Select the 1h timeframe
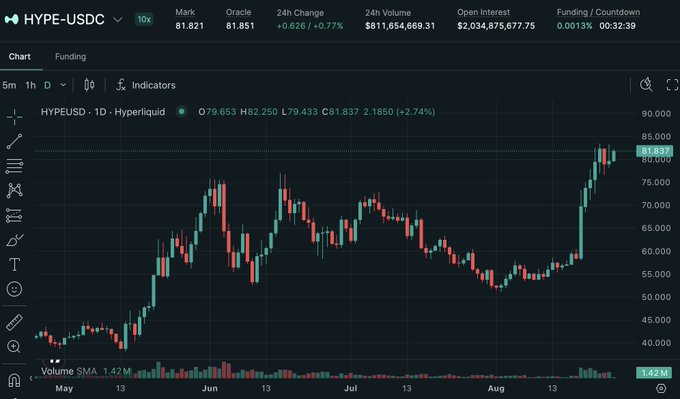The image size is (680, 399). pos(30,85)
